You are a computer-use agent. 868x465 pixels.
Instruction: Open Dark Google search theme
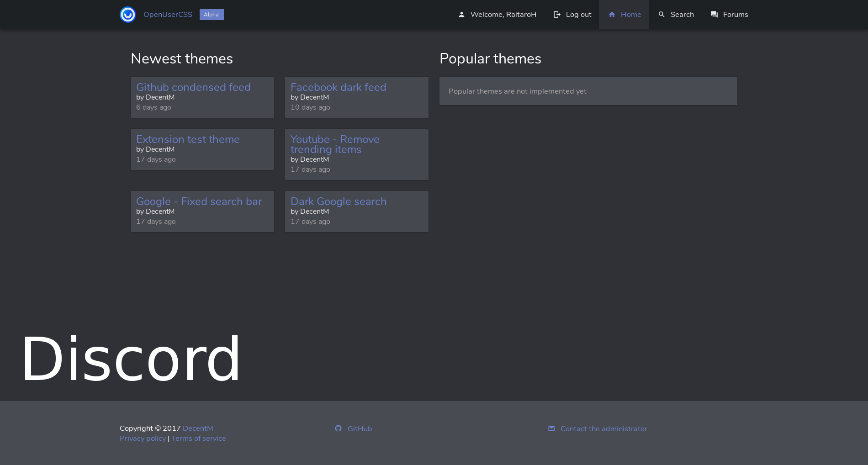(x=339, y=201)
